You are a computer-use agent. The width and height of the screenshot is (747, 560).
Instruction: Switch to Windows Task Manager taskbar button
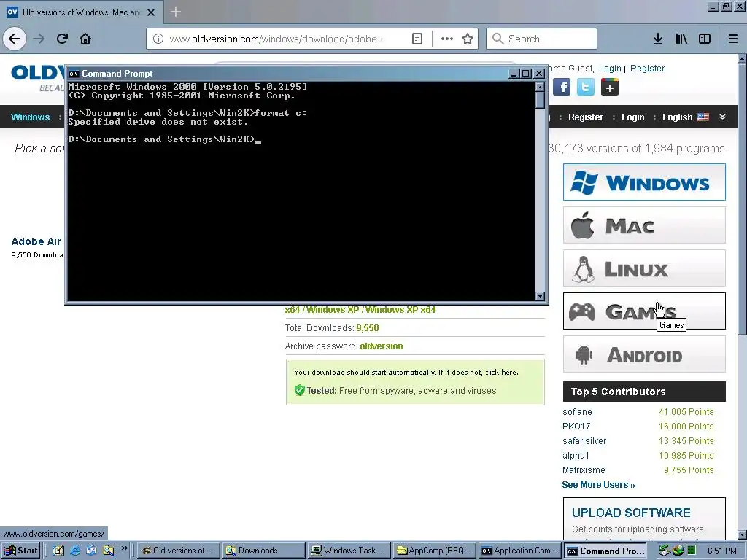pyautogui.click(x=348, y=551)
